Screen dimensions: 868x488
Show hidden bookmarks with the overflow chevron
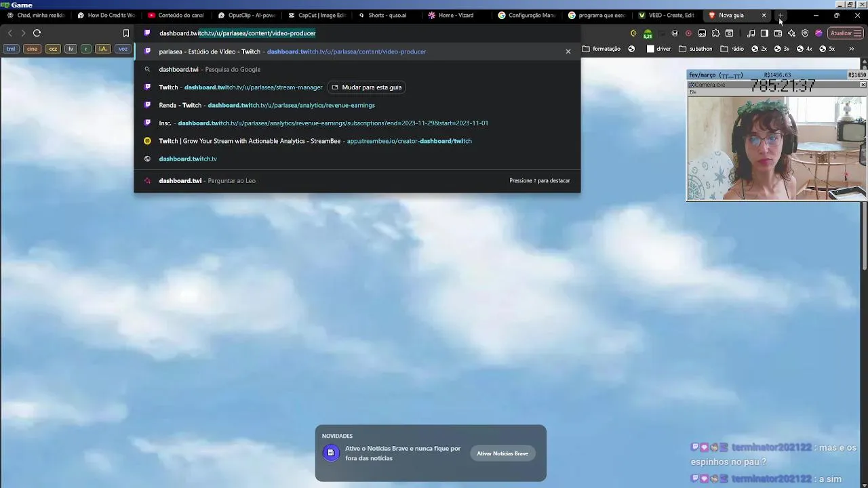pos(851,49)
